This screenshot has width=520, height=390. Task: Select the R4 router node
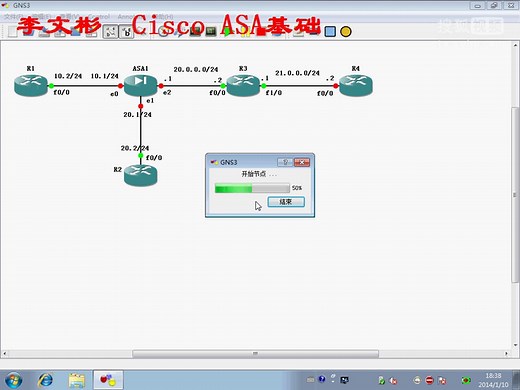coord(356,86)
